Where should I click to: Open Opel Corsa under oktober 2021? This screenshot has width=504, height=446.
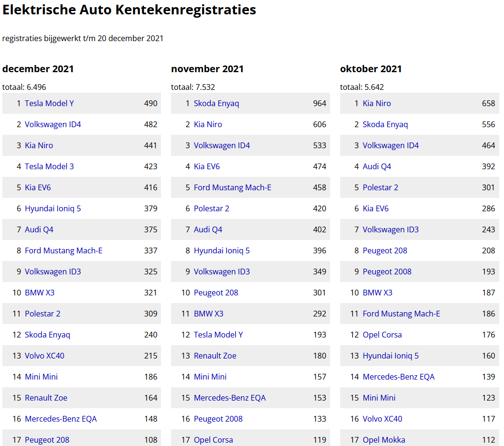(382, 335)
